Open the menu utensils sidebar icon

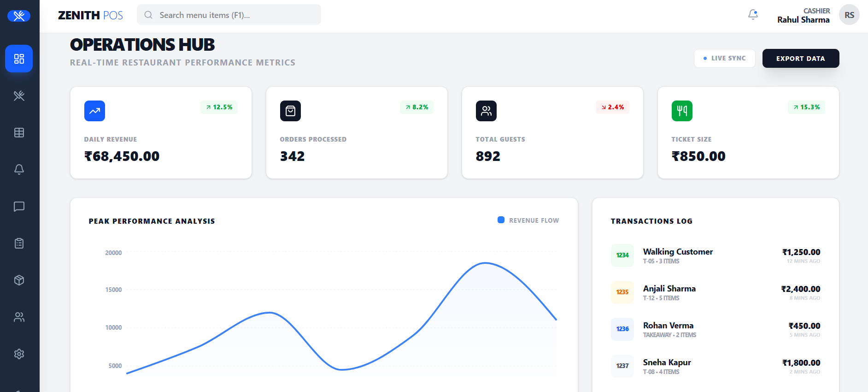point(19,95)
